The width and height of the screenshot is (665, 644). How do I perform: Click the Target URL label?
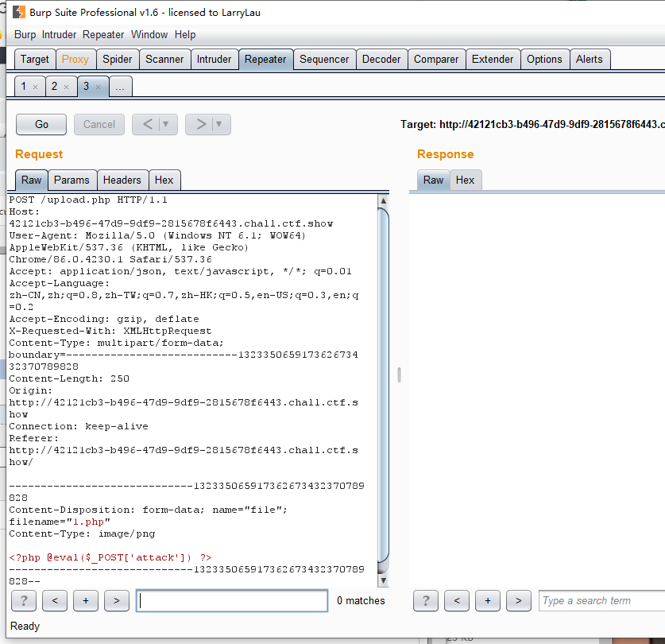tap(532, 124)
